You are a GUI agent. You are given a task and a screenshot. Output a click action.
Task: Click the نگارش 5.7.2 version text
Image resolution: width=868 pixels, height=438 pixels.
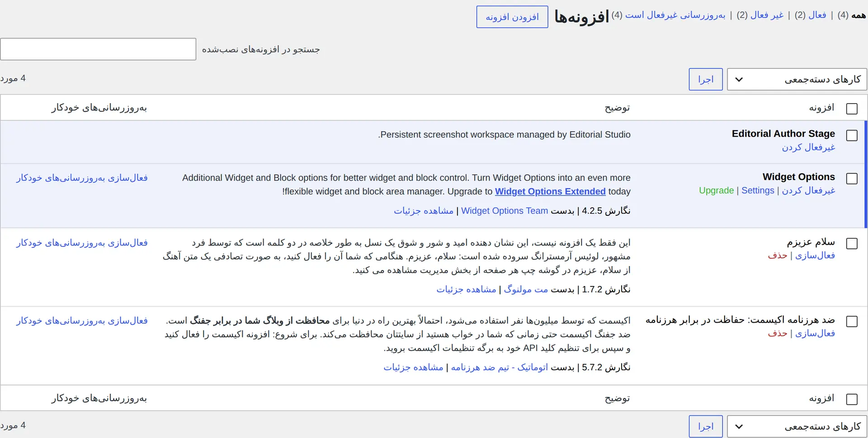(606, 367)
